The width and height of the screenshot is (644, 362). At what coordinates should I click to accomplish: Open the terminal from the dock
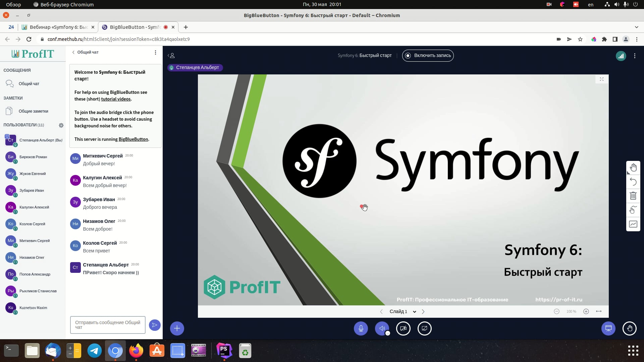pos(11,351)
